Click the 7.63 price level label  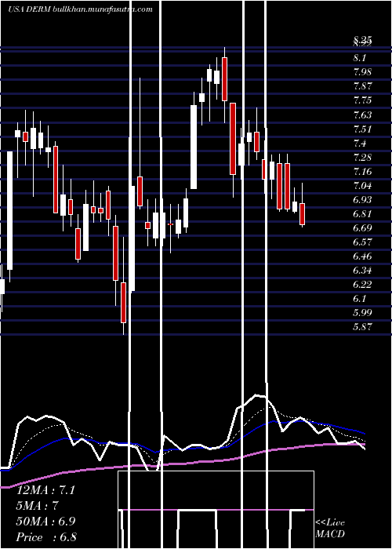pos(362,115)
